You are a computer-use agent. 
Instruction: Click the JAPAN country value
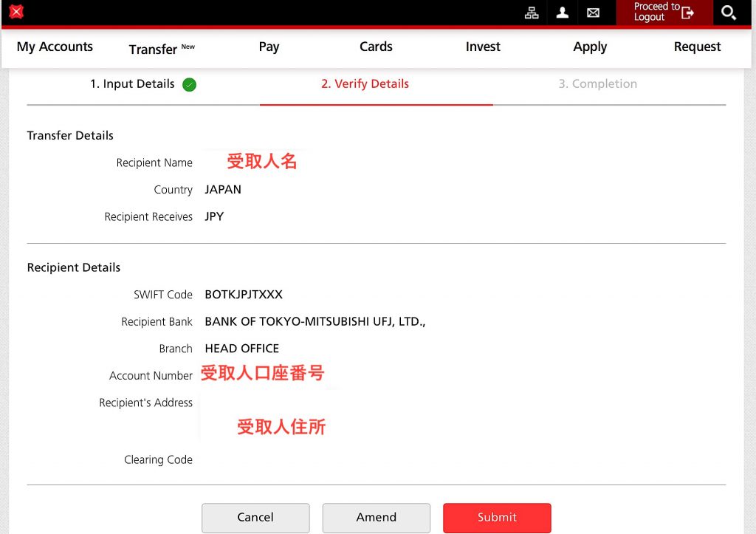click(x=223, y=190)
